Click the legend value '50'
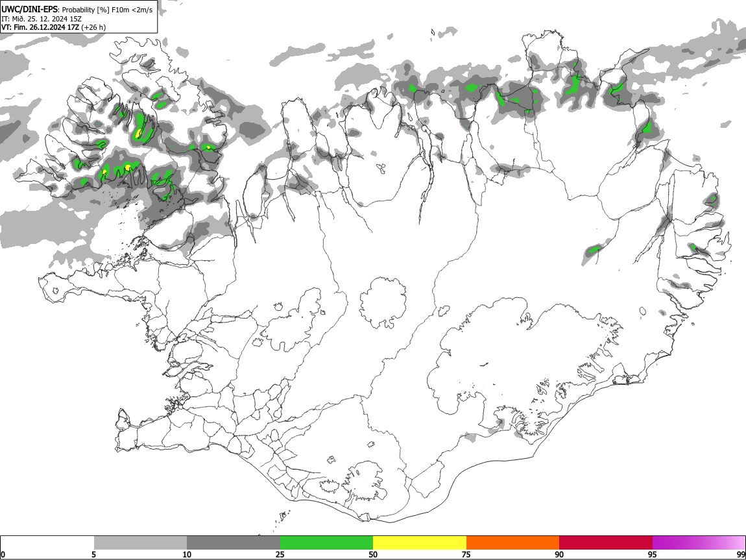This screenshot has width=746, height=560. pyautogui.click(x=373, y=554)
